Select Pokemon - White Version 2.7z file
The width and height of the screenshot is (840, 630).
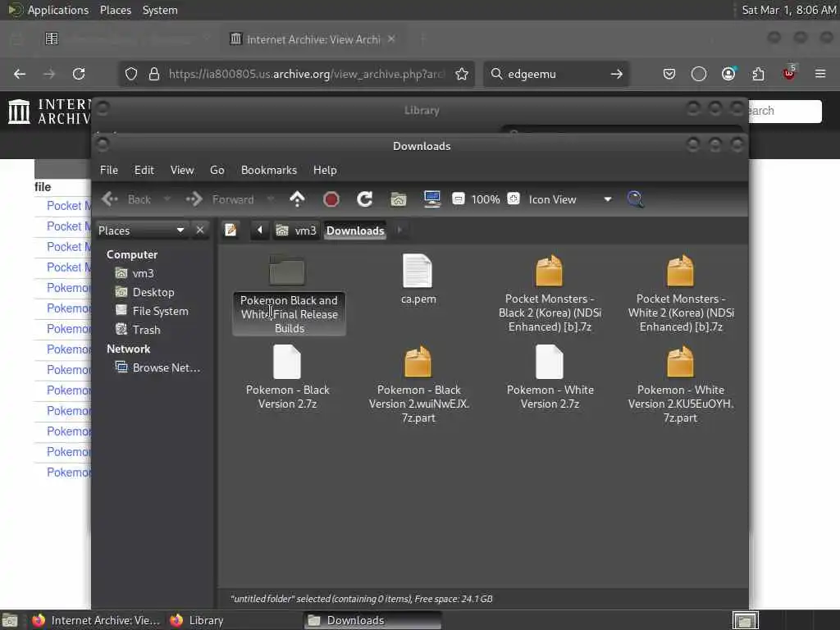pos(550,377)
